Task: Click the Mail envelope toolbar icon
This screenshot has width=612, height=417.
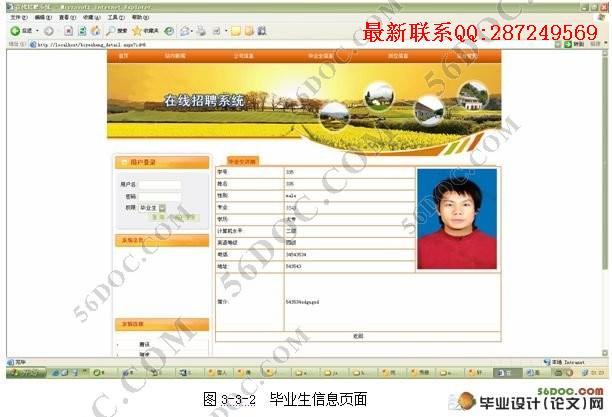Action: [185, 31]
